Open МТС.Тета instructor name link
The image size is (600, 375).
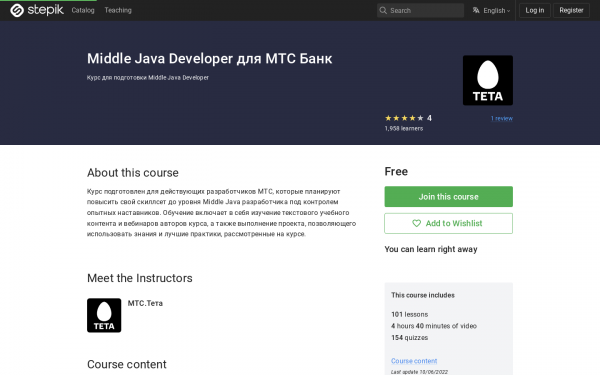click(x=145, y=303)
